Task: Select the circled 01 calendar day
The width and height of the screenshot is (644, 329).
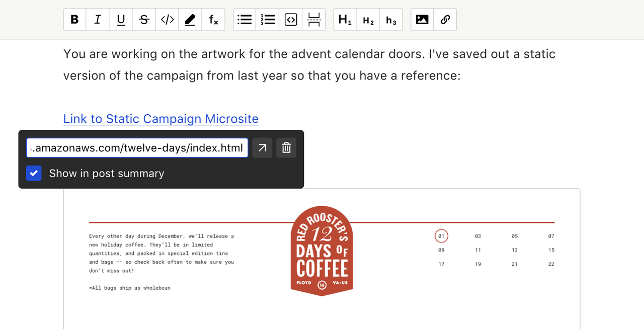Action: pos(441,236)
